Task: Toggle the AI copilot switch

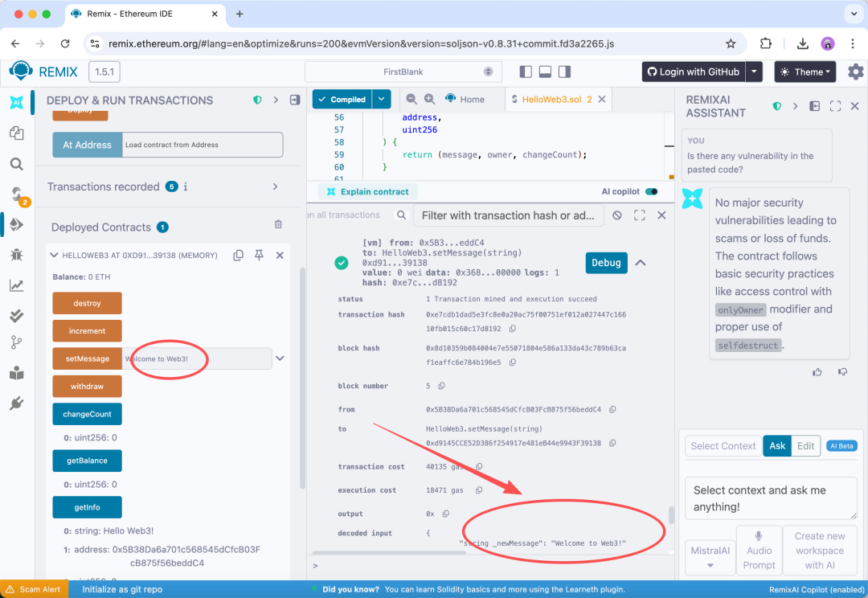Action: point(652,191)
